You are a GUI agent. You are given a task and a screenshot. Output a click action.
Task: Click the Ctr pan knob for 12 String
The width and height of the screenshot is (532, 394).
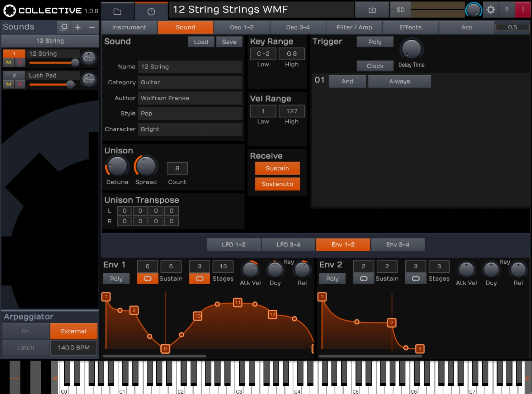(x=89, y=58)
